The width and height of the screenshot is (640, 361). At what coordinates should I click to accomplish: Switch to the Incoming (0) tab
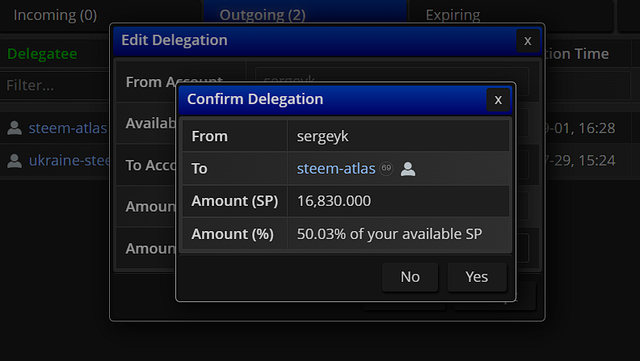55,15
